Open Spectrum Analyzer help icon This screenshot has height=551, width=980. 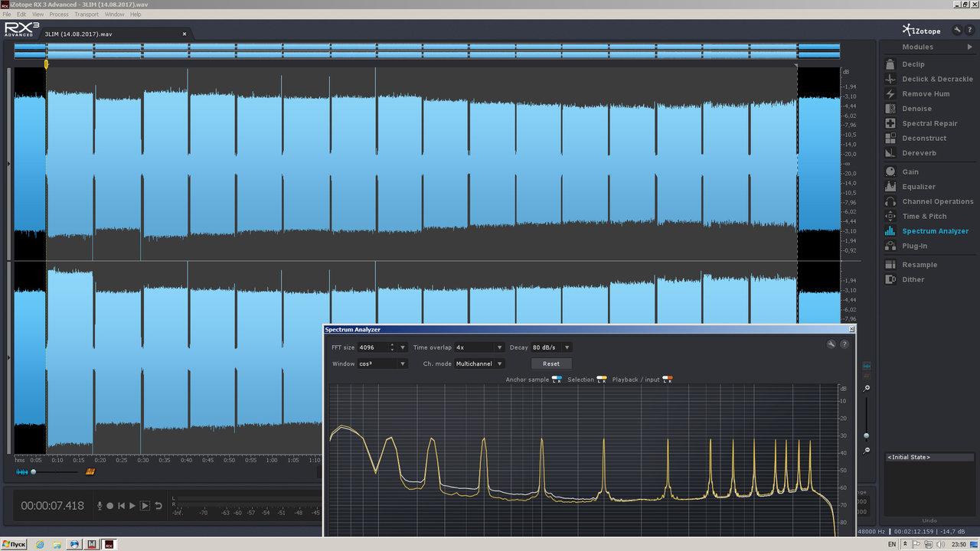click(x=844, y=344)
